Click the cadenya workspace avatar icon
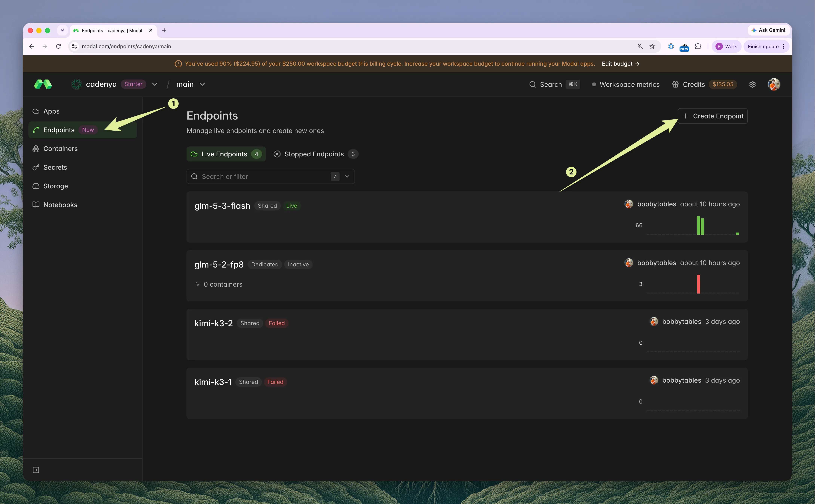This screenshot has height=504, width=815. 77,84
